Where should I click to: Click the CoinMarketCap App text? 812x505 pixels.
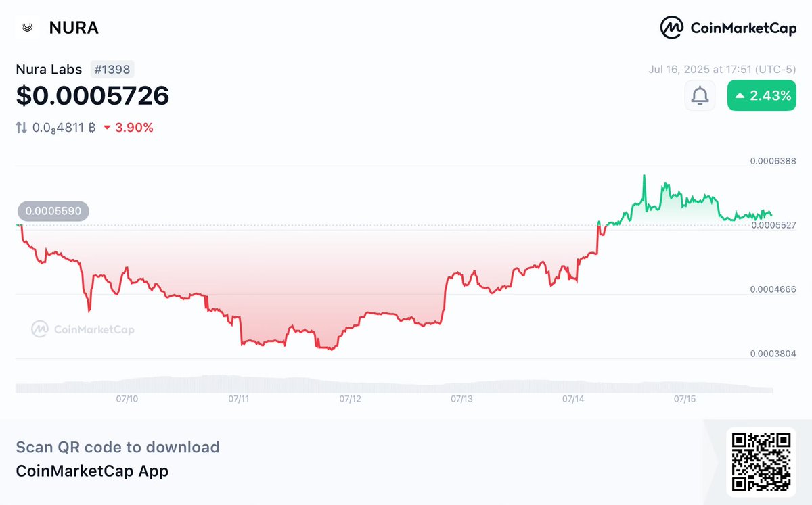pos(92,471)
